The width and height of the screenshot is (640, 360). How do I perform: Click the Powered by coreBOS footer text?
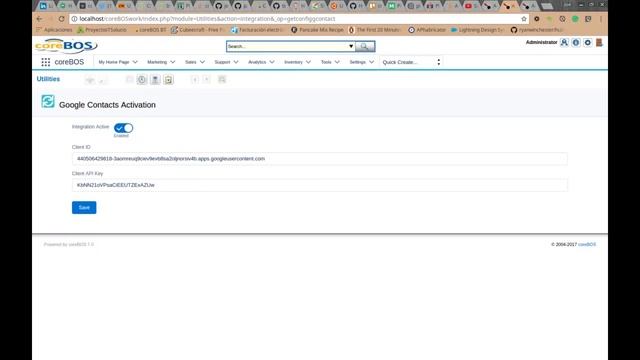click(69, 244)
